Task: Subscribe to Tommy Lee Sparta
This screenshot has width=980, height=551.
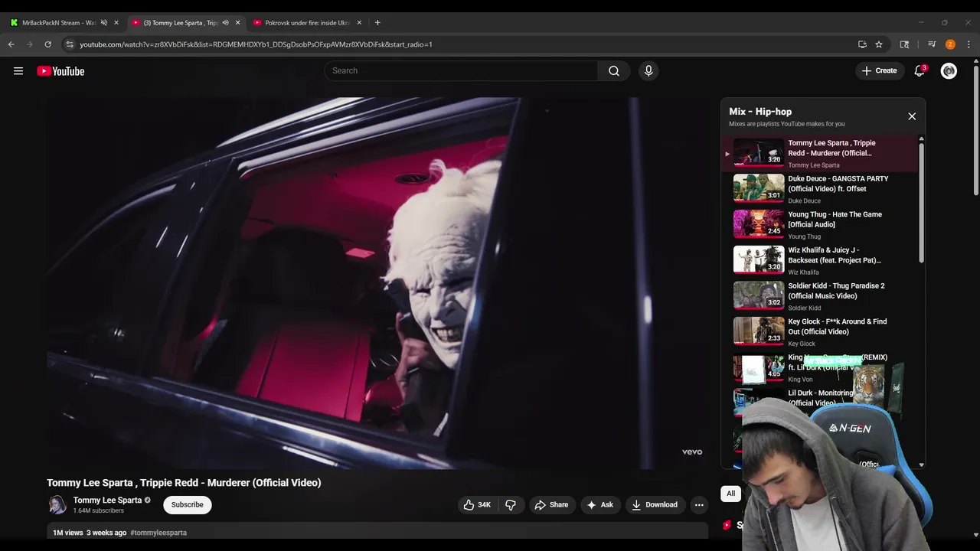Action: click(188, 504)
